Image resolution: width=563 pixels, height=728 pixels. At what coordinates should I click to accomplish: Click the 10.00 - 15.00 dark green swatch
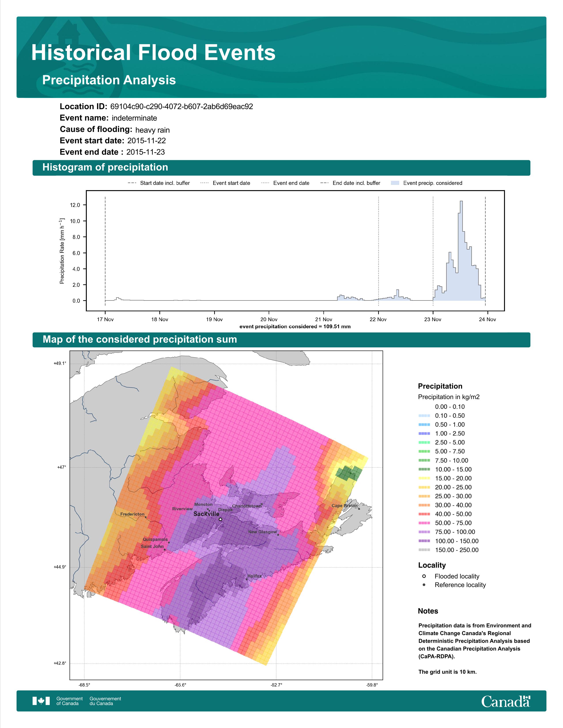[424, 469]
